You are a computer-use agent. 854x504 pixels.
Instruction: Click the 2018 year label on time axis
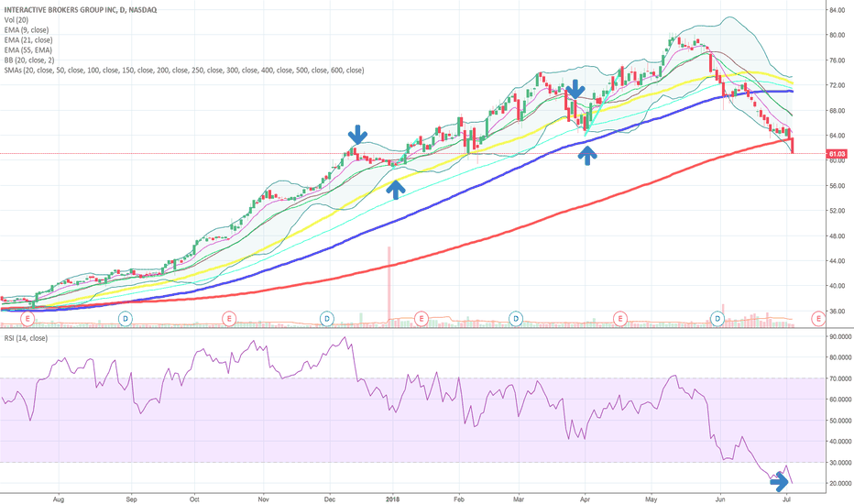pyautogui.click(x=392, y=499)
